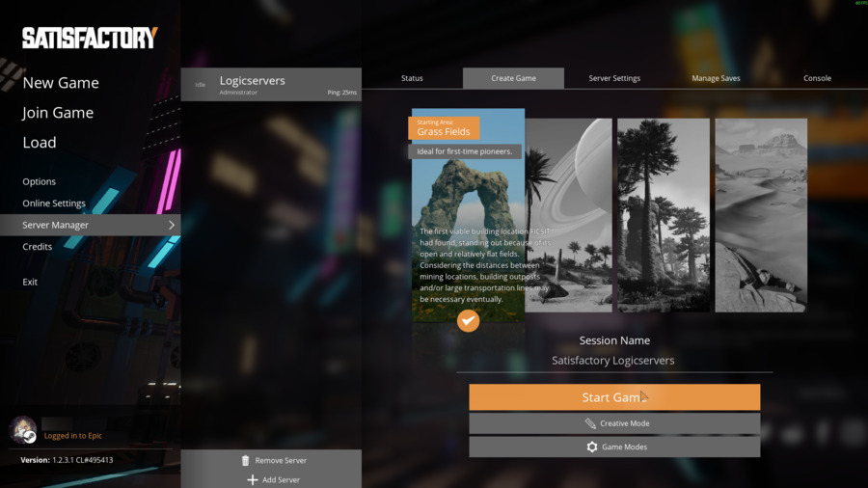View the Credits

pos(37,247)
